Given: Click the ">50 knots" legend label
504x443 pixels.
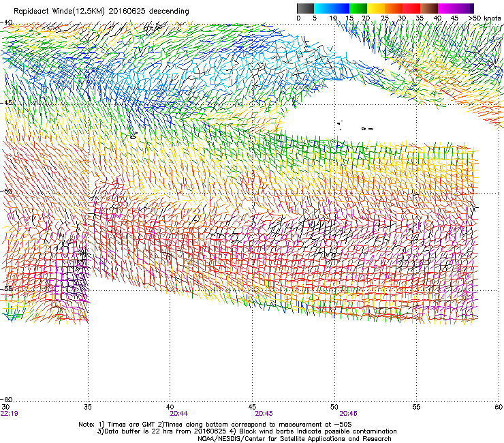Looking at the screenshot, I should click(484, 18).
